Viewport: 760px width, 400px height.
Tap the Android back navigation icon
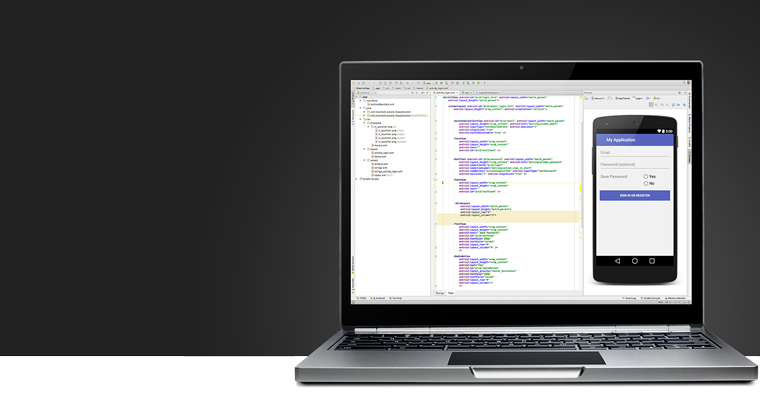pyautogui.click(x=616, y=261)
